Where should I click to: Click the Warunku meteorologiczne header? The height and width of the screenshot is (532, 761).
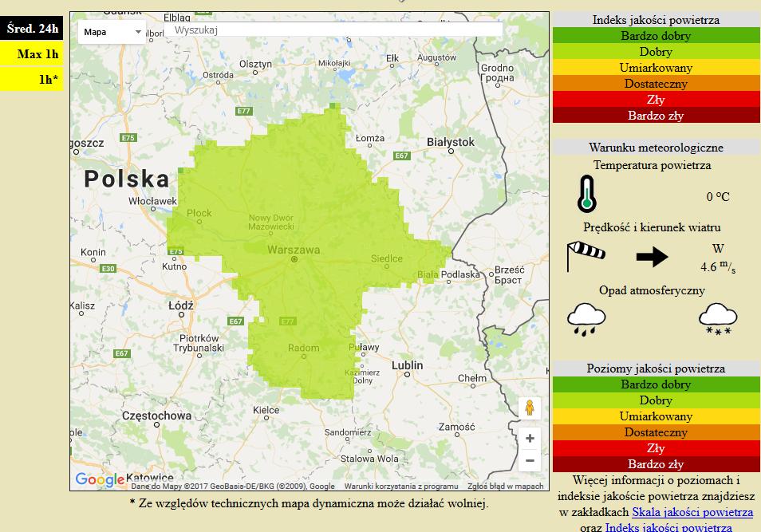tap(656, 148)
